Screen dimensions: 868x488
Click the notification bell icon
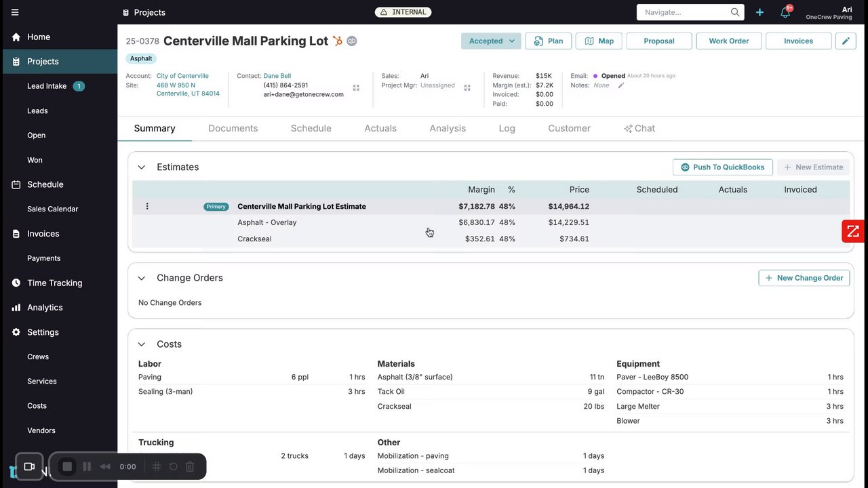[785, 12]
